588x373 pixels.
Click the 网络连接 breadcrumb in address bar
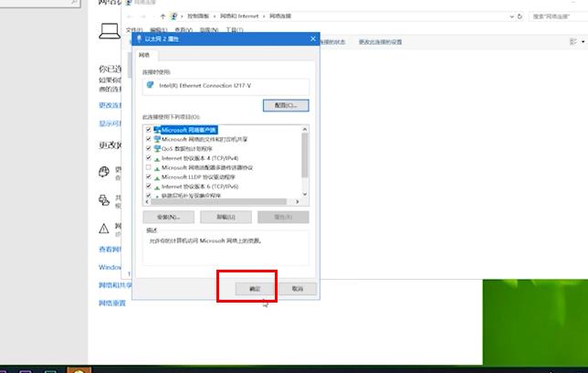(280, 16)
